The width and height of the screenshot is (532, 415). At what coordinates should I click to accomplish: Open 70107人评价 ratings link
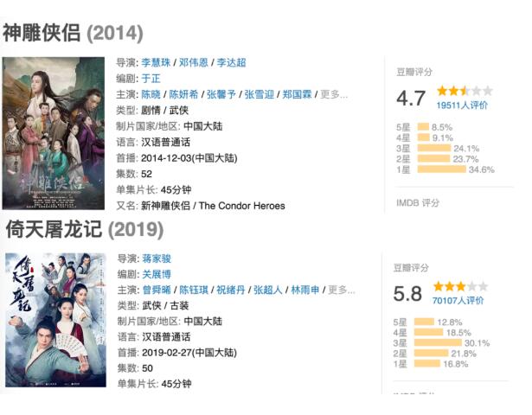458,300
